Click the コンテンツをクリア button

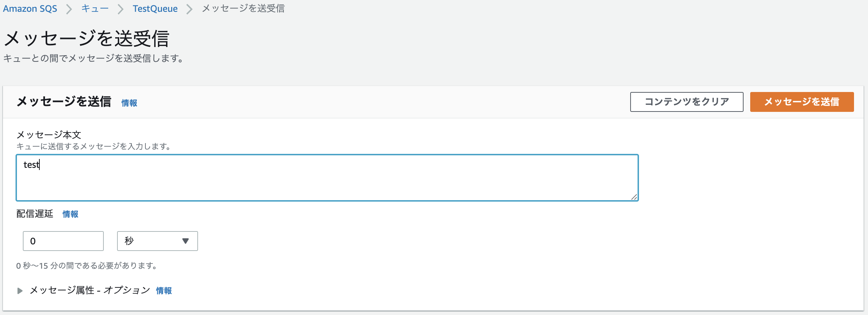(687, 102)
